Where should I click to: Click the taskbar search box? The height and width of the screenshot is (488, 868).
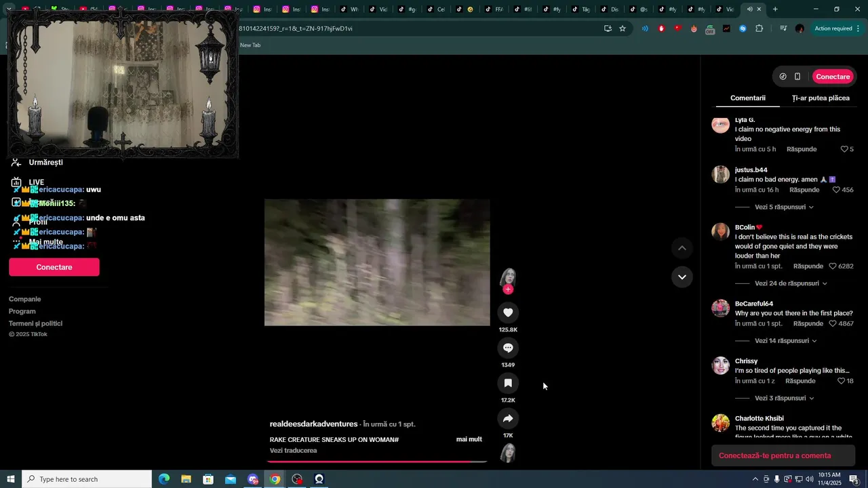pos(87,479)
